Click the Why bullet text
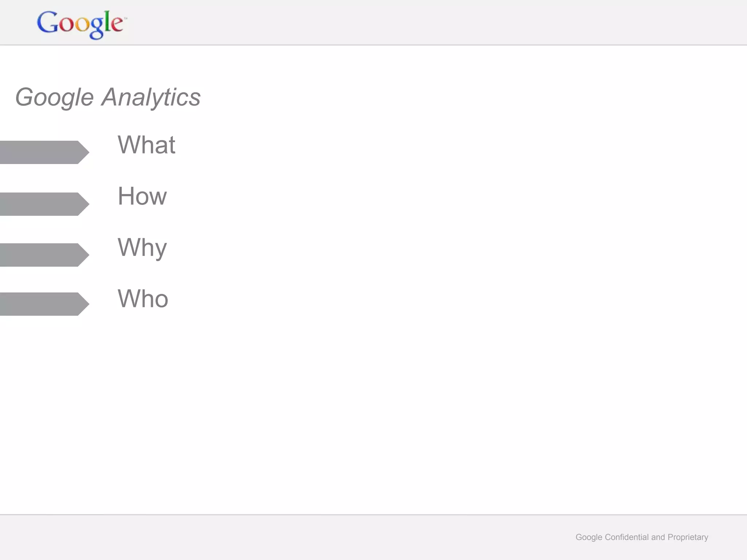This screenshot has height=560, width=747. coord(142,248)
